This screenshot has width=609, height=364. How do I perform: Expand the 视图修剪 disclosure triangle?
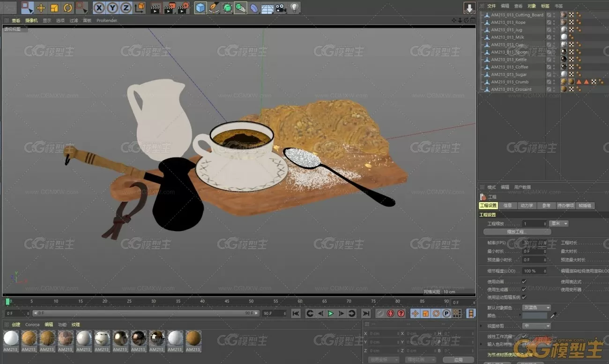tap(482, 326)
